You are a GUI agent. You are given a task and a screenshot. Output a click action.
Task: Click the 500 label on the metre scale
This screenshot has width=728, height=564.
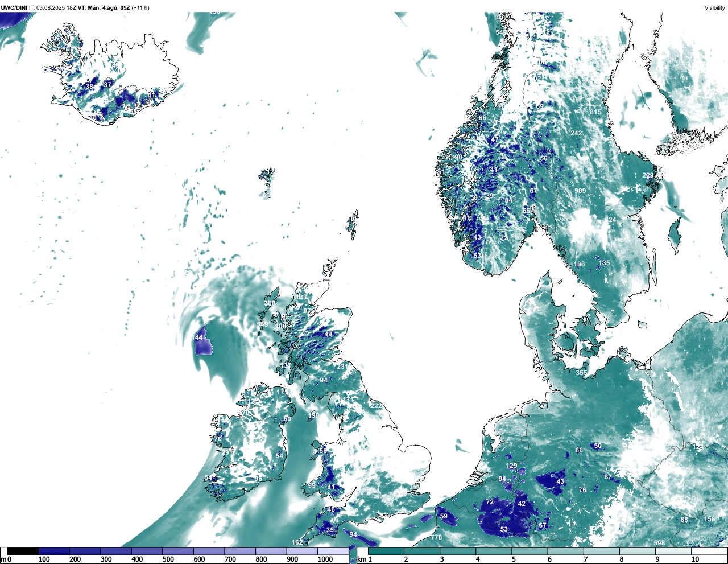[x=168, y=559]
